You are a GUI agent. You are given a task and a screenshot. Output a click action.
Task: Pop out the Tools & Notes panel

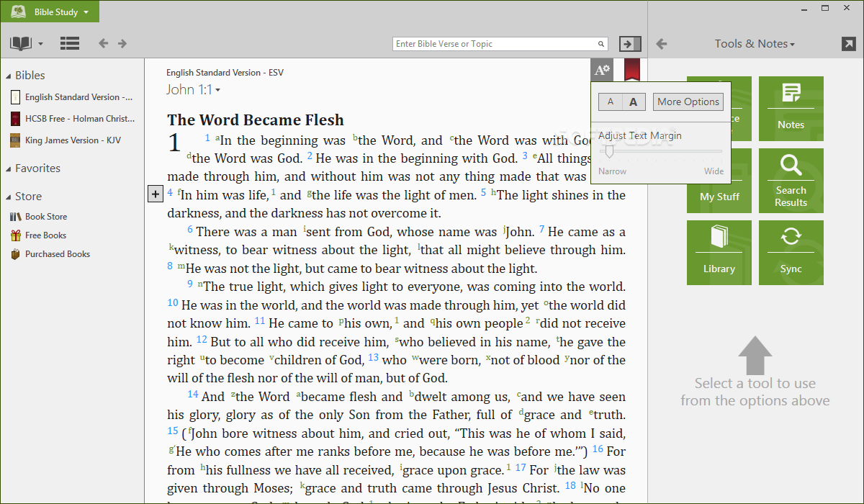pos(848,44)
